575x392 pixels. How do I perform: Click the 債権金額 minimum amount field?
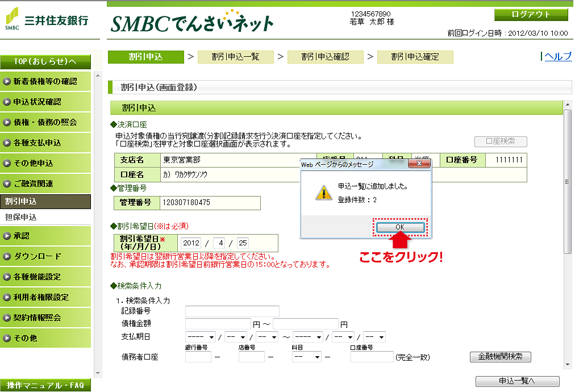point(218,324)
